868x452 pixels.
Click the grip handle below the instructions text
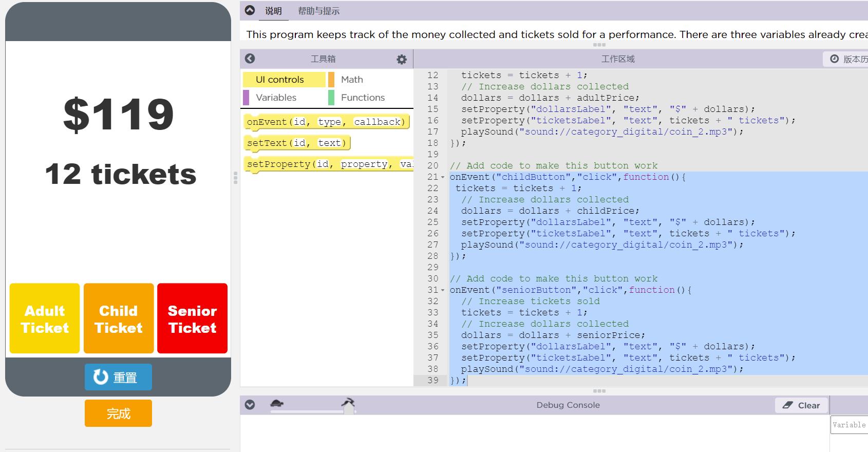click(x=599, y=45)
